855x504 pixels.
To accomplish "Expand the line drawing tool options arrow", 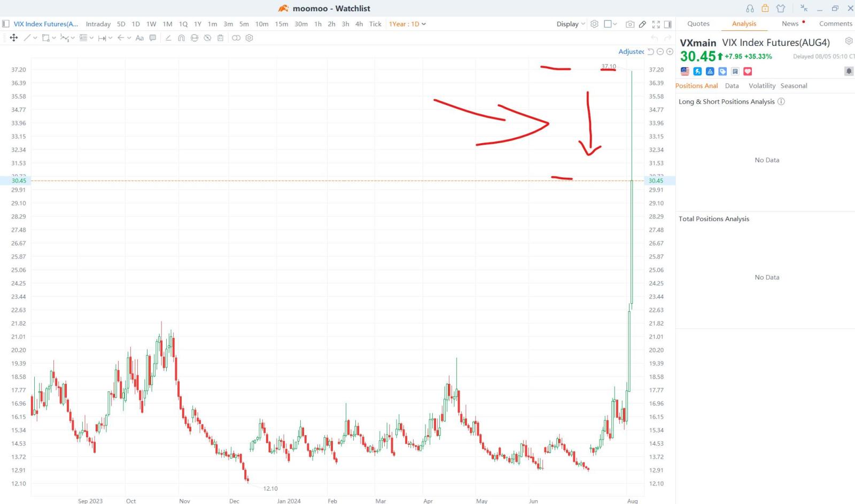I will 35,38.
